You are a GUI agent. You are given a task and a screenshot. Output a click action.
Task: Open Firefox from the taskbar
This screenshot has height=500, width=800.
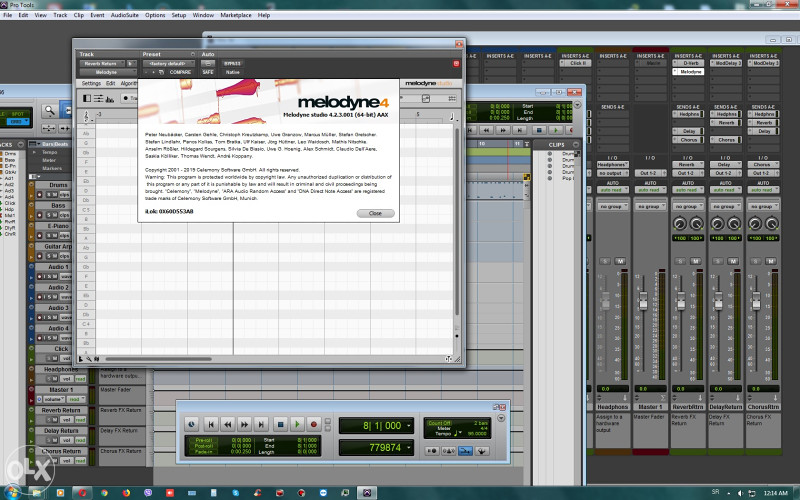click(126, 493)
